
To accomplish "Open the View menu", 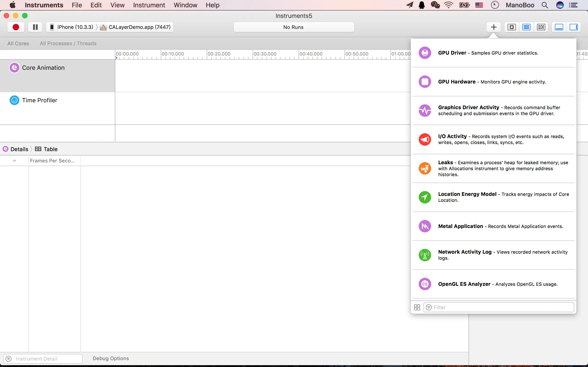I will tap(117, 5).
